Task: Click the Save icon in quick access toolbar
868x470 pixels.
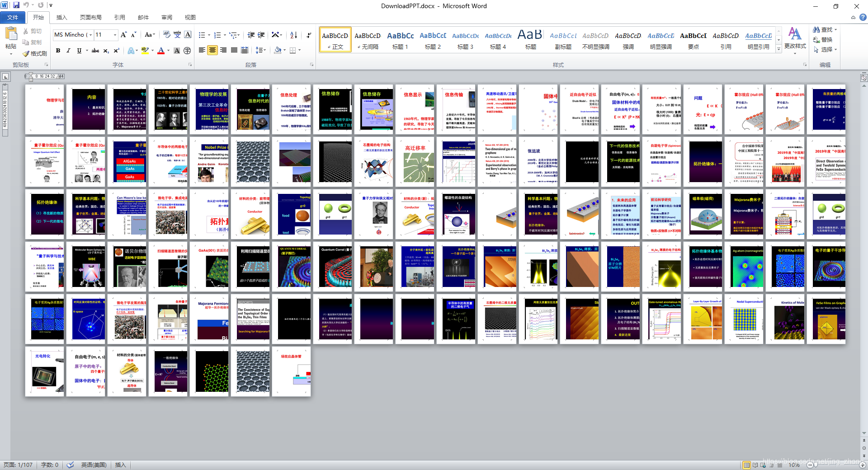Action: tap(16, 5)
